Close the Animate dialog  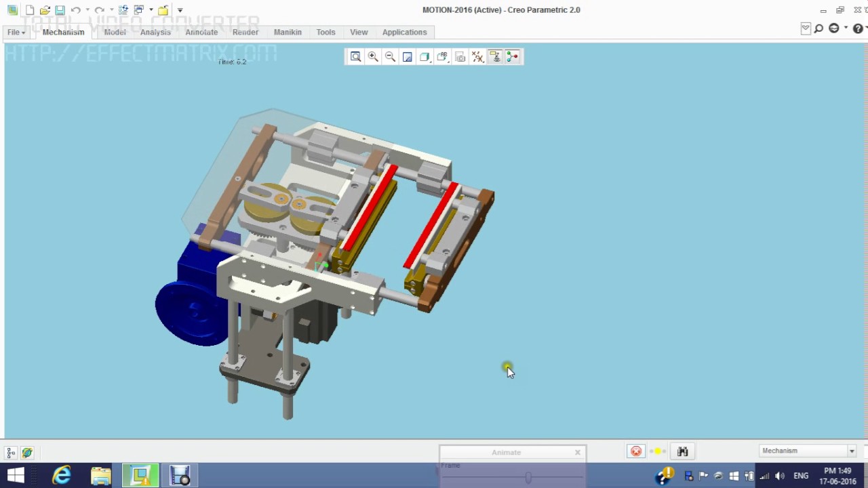(578, 452)
